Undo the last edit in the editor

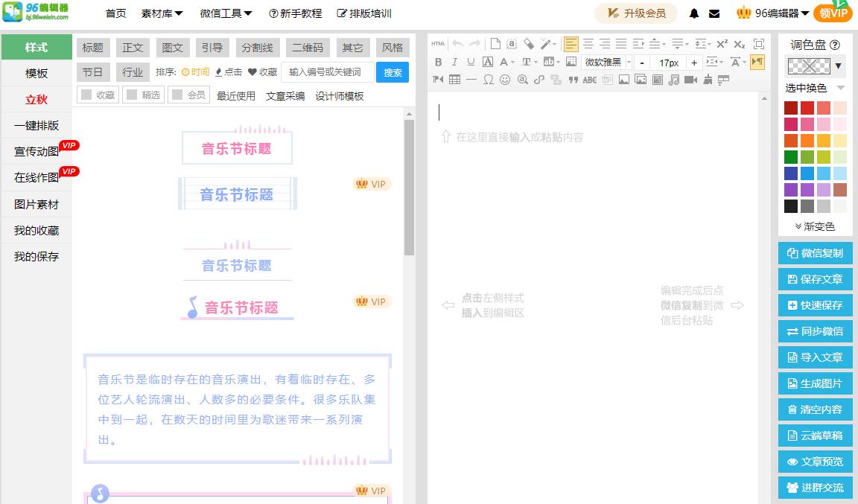(x=457, y=43)
